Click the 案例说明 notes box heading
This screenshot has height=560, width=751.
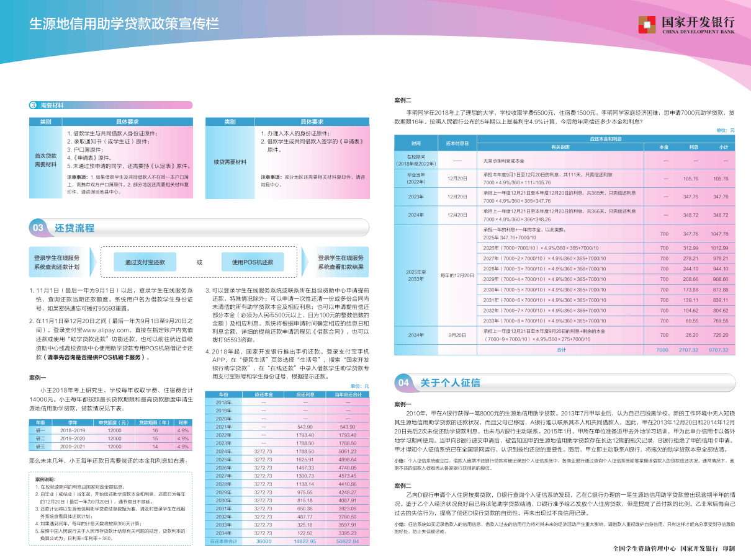point(45,479)
